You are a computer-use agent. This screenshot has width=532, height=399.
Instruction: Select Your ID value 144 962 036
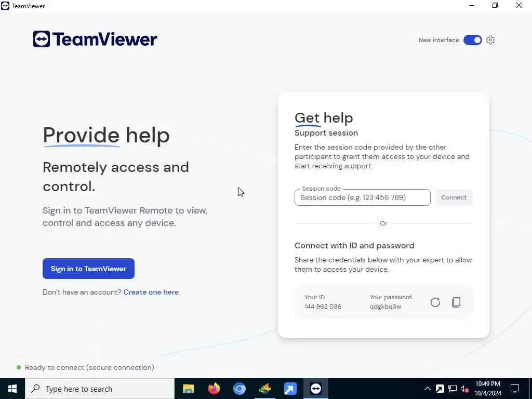tap(323, 307)
